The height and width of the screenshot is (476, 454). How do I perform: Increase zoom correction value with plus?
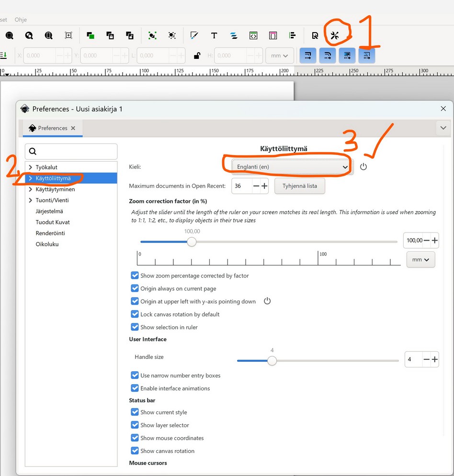pyautogui.click(x=434, y=241)
